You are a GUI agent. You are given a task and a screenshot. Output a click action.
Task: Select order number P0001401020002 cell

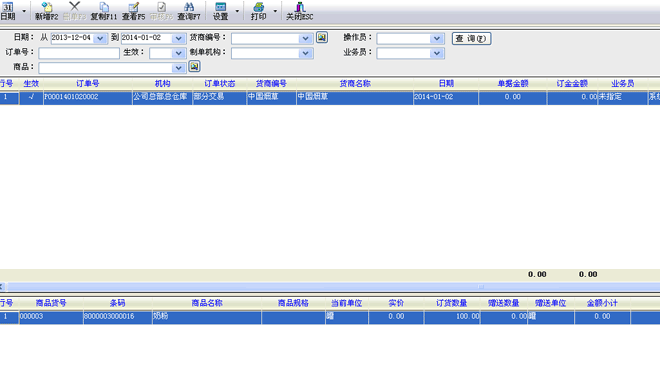coord(88,97)
